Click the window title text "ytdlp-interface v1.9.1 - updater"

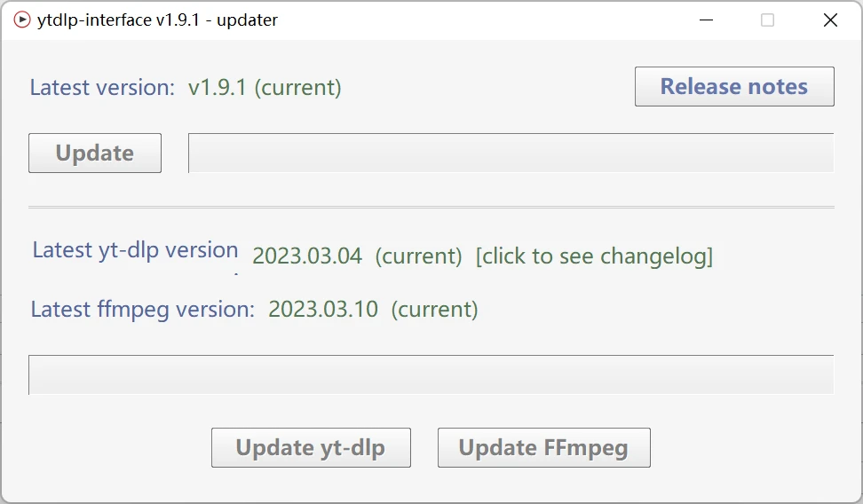157,20
